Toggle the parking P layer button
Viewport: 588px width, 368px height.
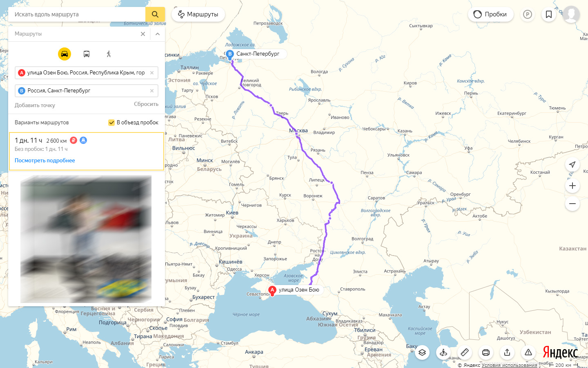528,14
